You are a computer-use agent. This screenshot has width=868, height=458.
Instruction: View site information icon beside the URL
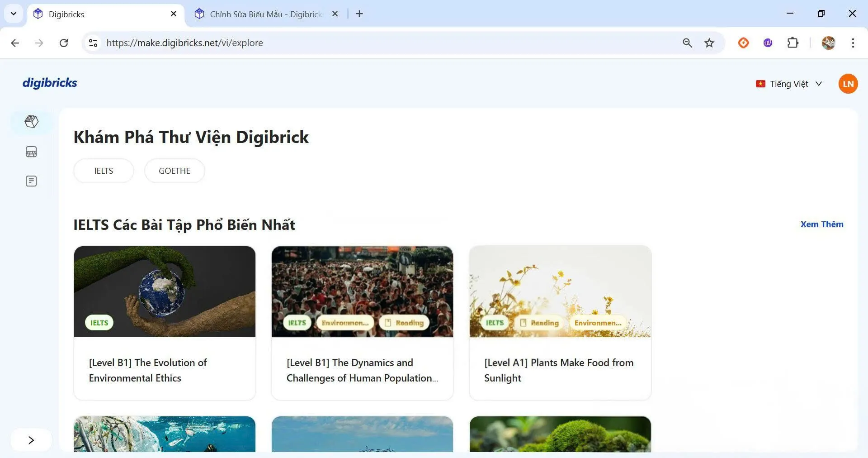(x=93, y=43)
